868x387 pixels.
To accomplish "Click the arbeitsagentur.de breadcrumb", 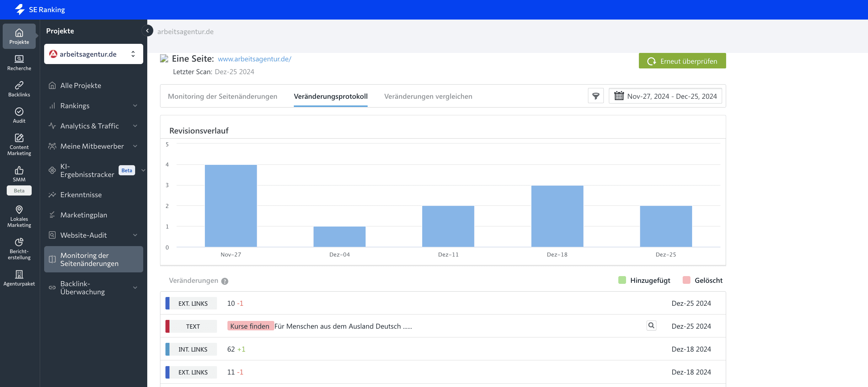I will coord(185,32).
